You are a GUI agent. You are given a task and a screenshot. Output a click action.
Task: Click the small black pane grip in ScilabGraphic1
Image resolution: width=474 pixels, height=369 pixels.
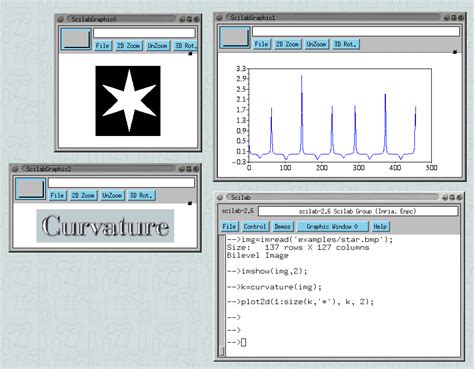tap(455, 52)
